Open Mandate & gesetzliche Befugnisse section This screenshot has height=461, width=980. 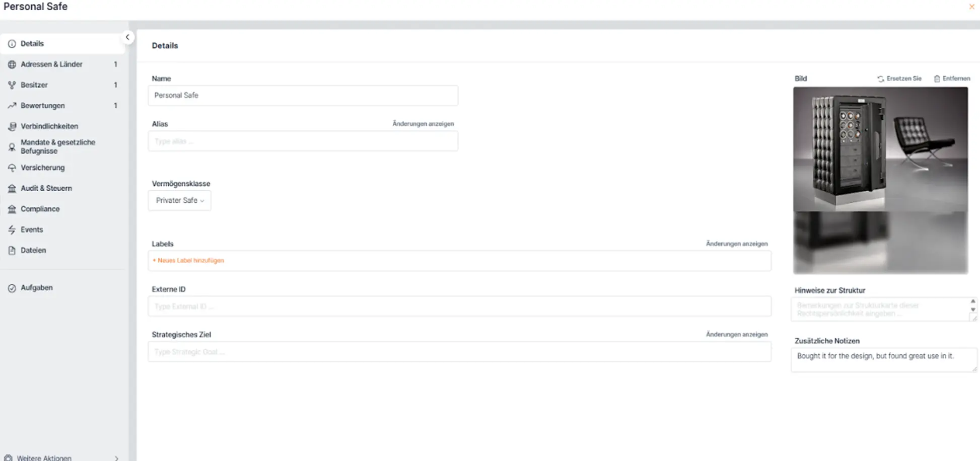point(57,146)
